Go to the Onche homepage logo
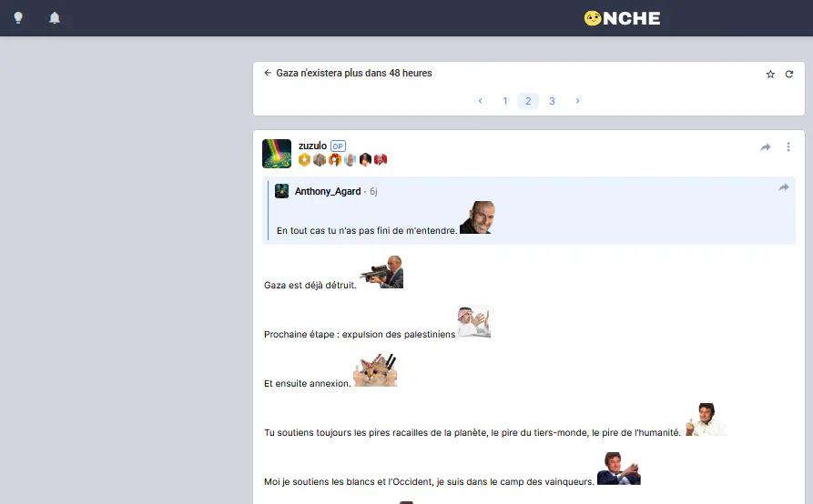Screen dimensions: 813x504 click(x=622, y=18)
